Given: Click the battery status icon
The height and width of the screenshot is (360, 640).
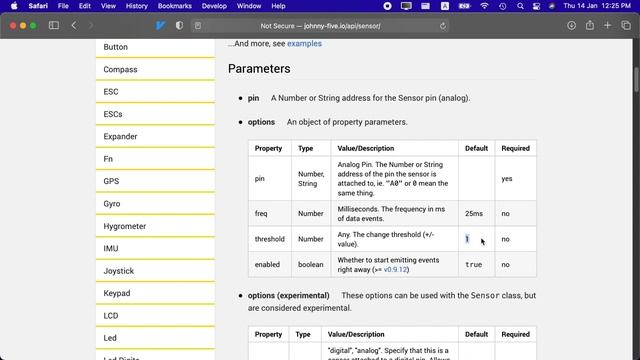Looking at the screenshot, I should click(464, 6).
